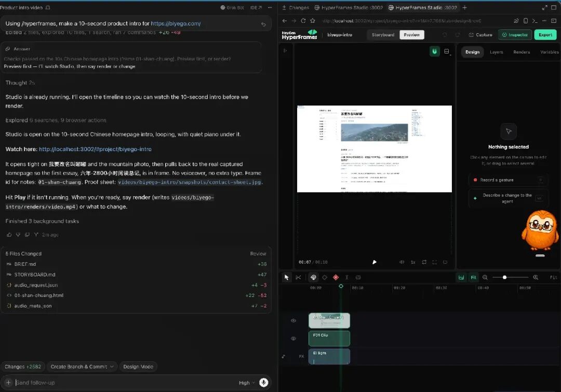Click the Export button
Image resolution: width=561 pixels, height=392 pixels.
click(545, 35)
